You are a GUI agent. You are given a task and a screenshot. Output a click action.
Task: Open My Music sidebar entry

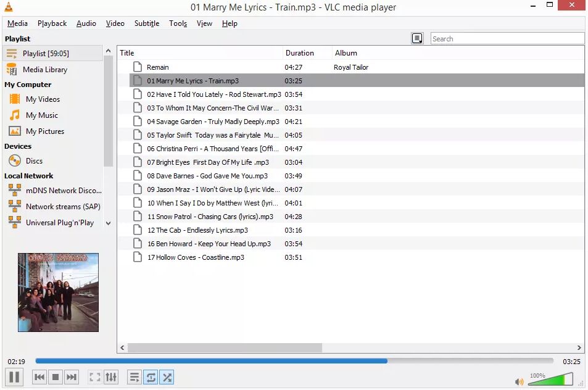coord(52,115)
